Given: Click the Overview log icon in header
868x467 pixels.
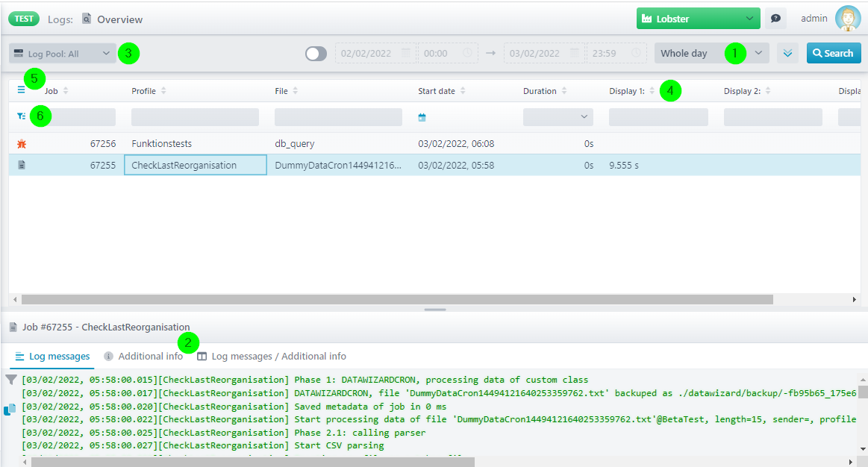Looking at the screenshot, I should pos(87,19).
